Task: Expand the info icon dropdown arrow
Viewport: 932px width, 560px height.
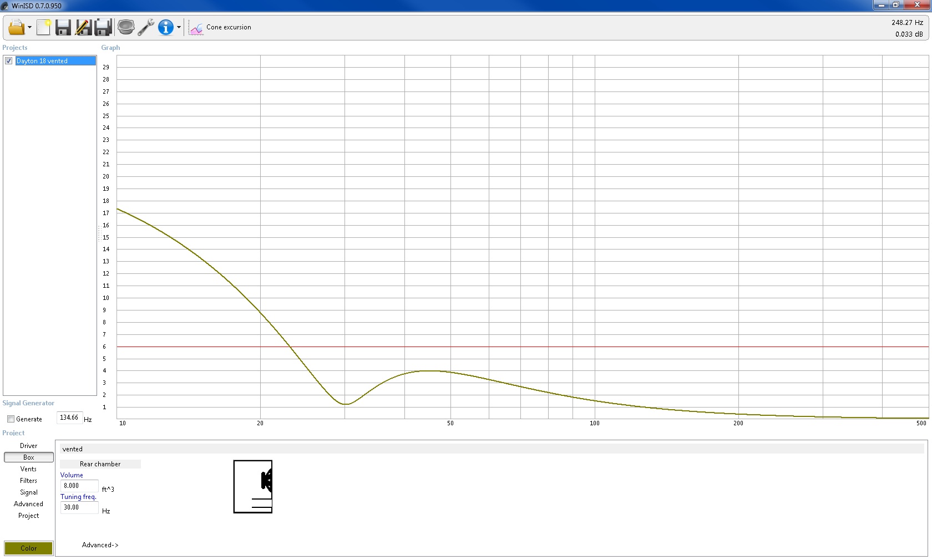Action: 179,27
